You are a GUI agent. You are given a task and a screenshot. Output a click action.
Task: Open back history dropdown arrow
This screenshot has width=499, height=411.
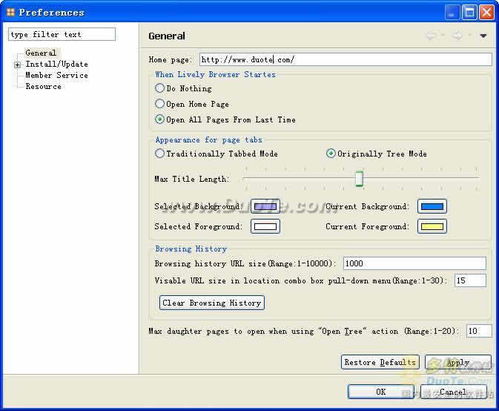[443, 35]
